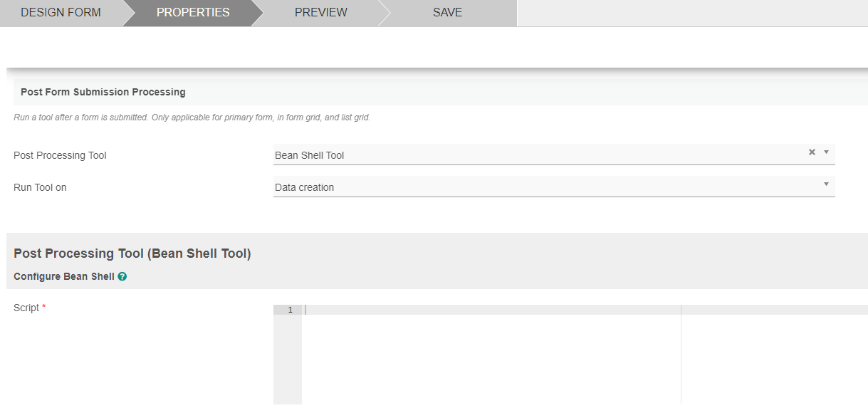Clear the Bean Shell Tool selection
The image size is (868, 413).
tap(812, 152)
